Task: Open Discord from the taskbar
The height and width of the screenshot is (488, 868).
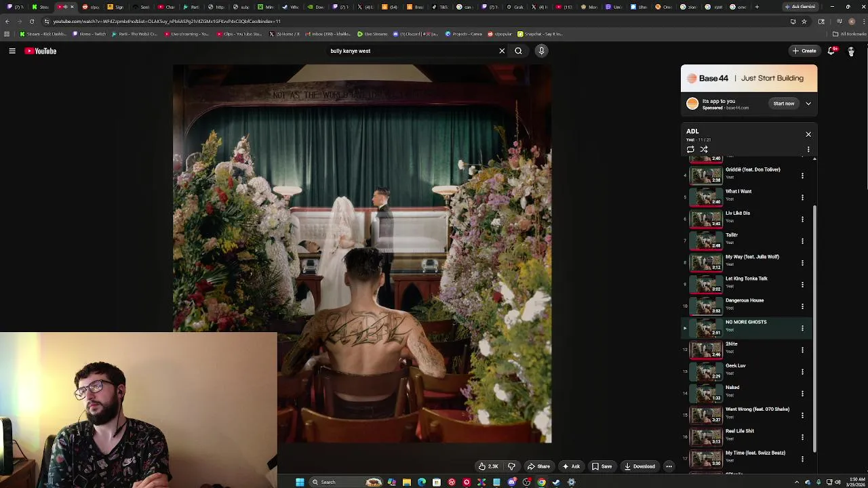Action: (511, 482)
